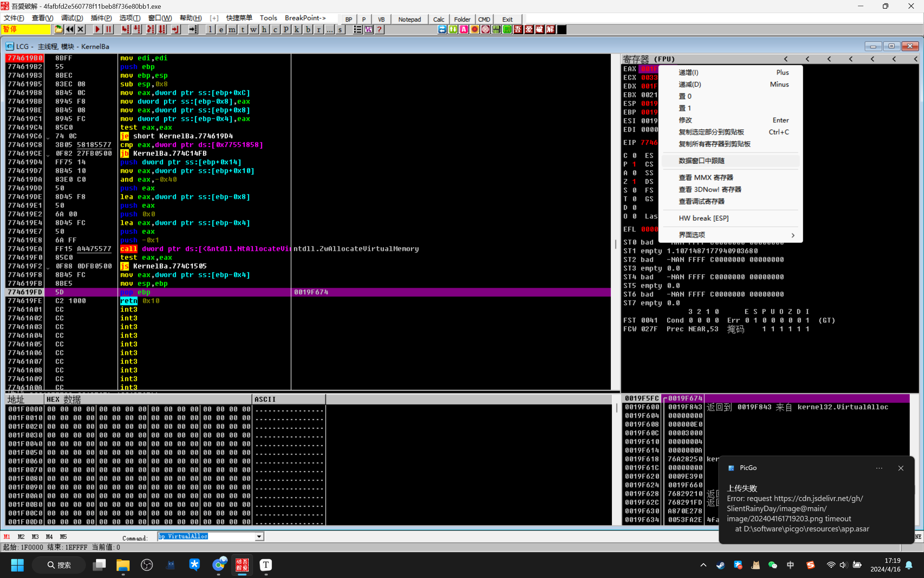
Task: Click the Go to address arrow icon
Action: point(193,29)
